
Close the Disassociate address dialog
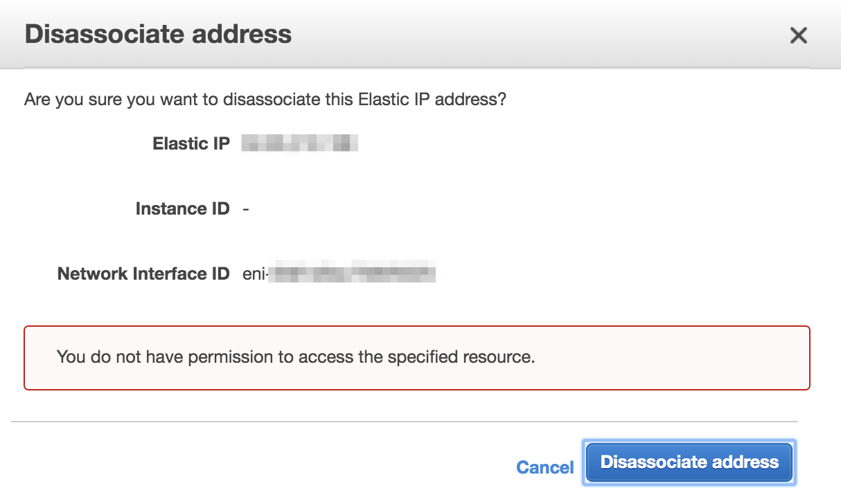[799, 35]
